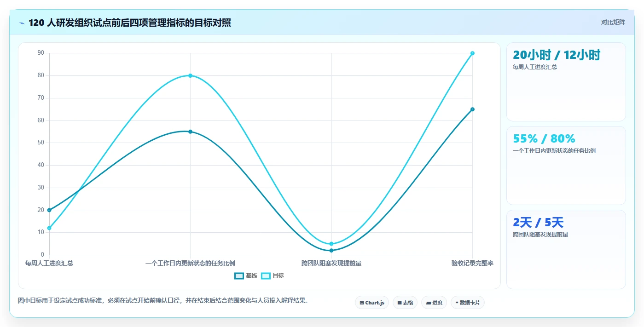Screen dimensions: 644x327
Task: Click the 基线 data point at 55
Action: [190, 132]
